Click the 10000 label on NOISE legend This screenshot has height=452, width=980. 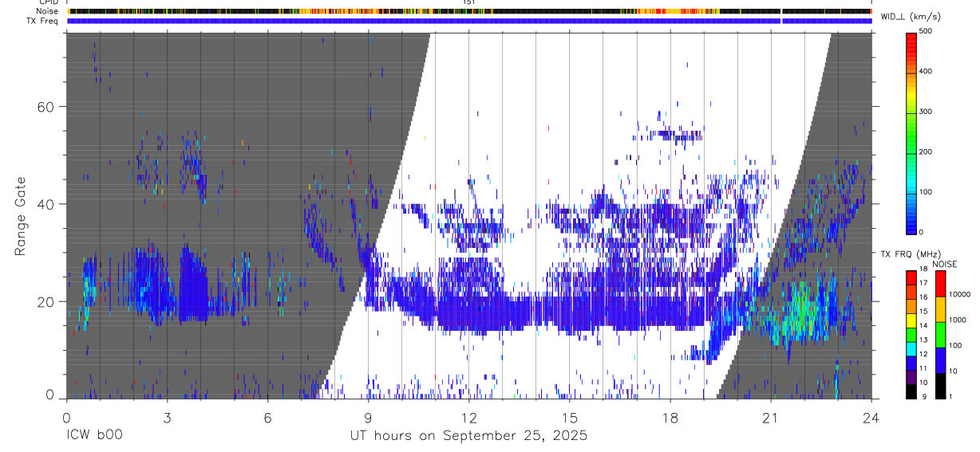[960, 294]
